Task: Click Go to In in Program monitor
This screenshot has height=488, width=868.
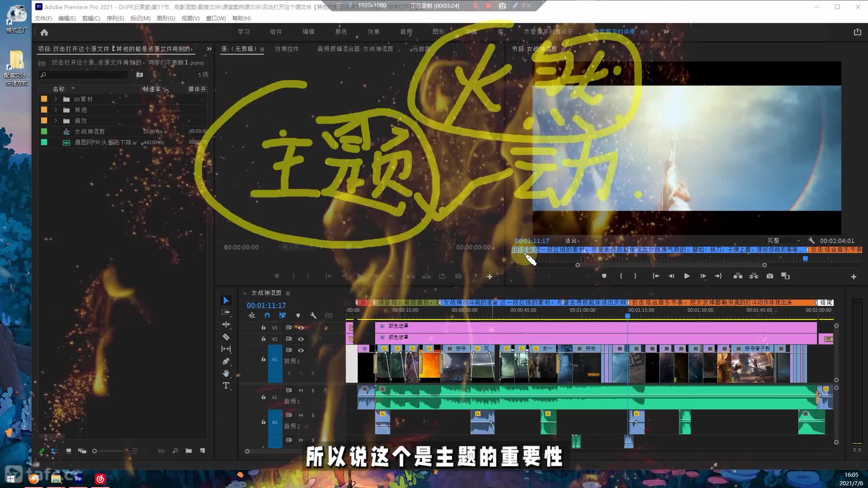Action: pos(656,276)
